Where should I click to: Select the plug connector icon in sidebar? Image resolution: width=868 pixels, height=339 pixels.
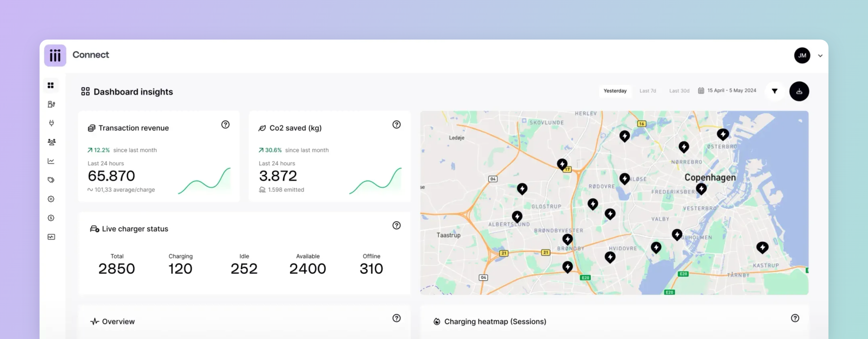click(x=51, y=123)
